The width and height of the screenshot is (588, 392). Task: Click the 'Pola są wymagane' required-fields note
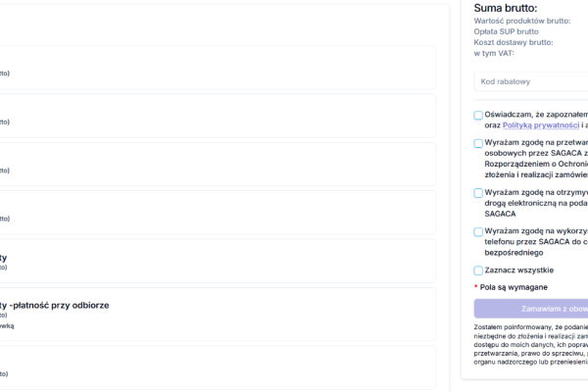(514, 287)
